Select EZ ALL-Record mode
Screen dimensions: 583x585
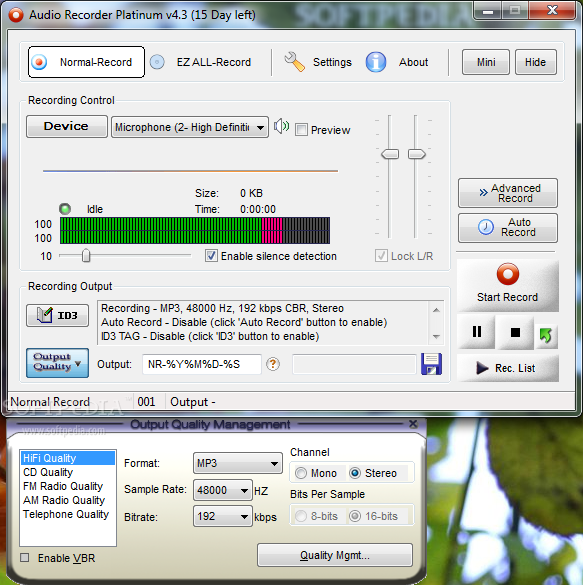[x=201, y=62]
